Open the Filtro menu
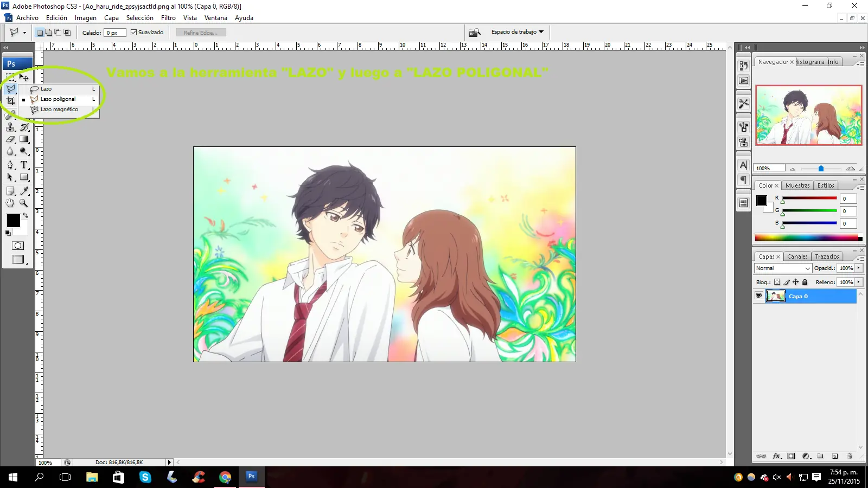Screen dimensions: 868x488 pos(168,18)
